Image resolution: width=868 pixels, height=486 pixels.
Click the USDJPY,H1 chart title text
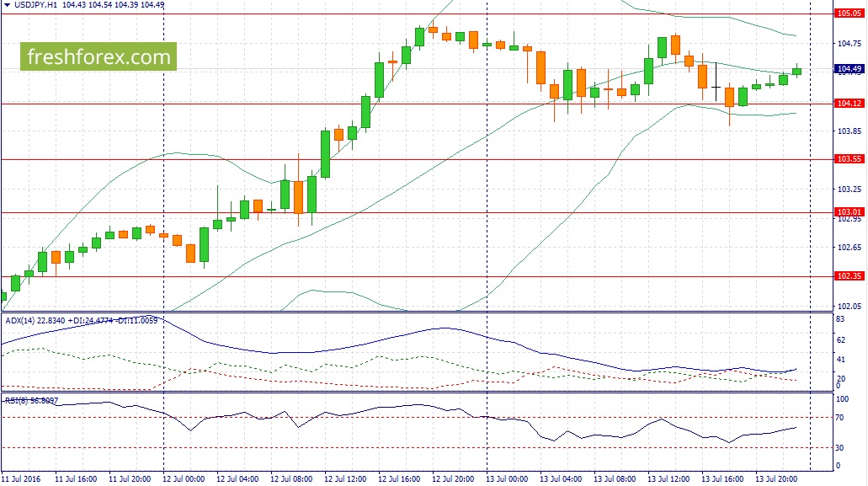point(35,5)
